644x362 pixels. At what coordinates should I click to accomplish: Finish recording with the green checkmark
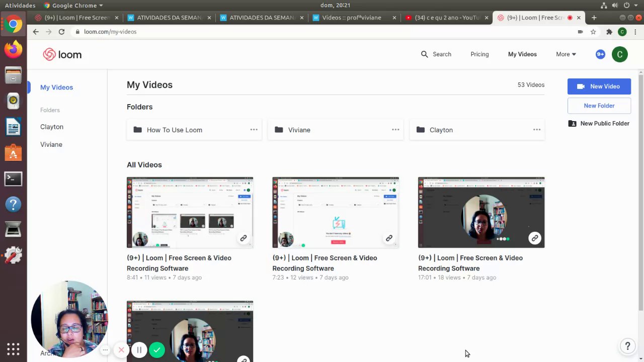point(157,349)
